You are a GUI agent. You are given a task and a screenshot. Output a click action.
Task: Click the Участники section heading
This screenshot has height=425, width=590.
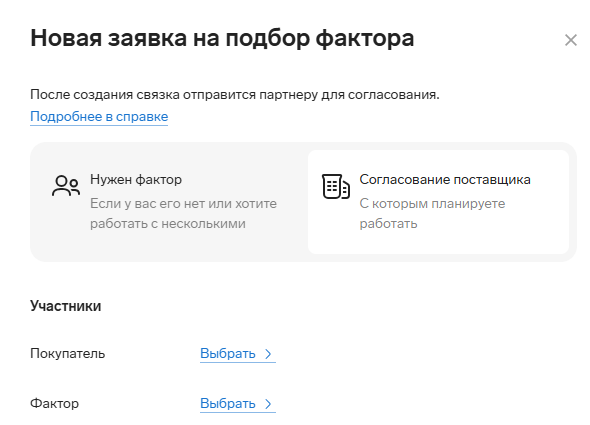tap(65, 306)
